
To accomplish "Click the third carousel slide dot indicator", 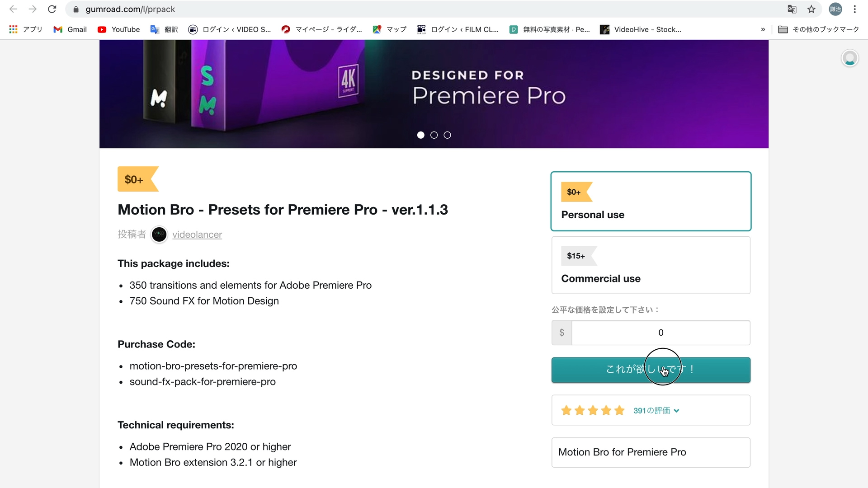I will tap(447, 135).
